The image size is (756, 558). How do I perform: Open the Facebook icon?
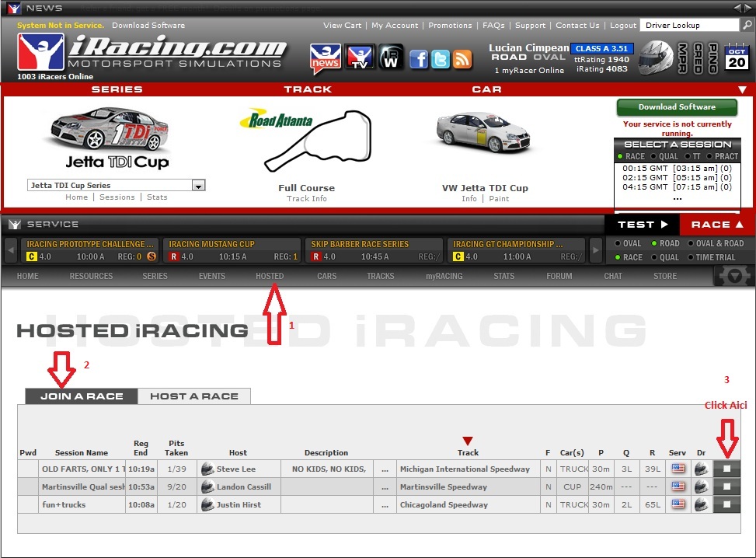coord(419,59)
